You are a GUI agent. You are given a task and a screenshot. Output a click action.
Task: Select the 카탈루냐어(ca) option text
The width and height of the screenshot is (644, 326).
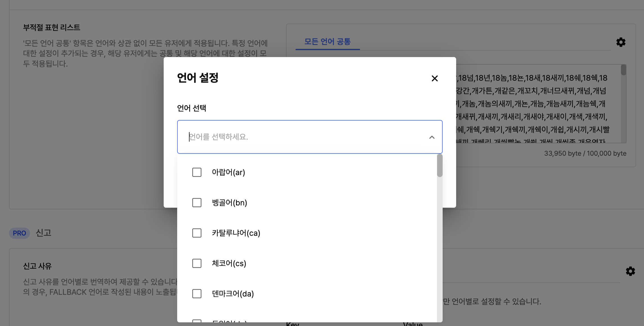[236, 233]
